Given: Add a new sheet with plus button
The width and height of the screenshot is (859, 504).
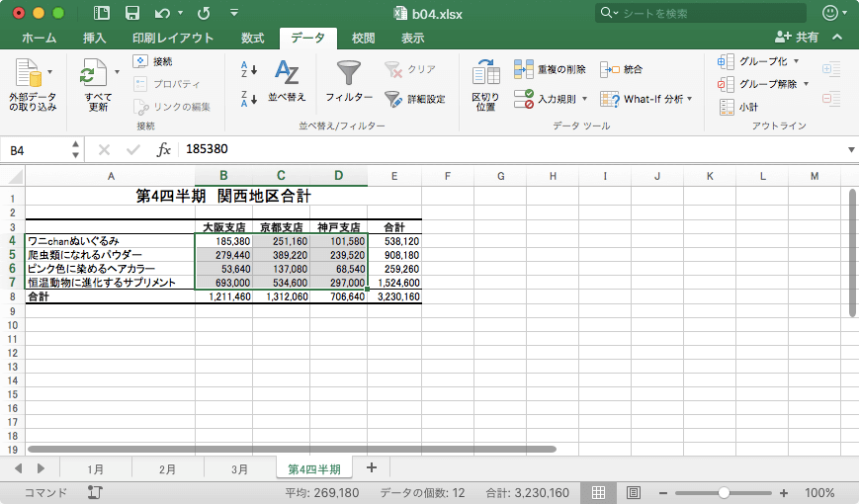Looking at the screenshot, I should 372,467.
